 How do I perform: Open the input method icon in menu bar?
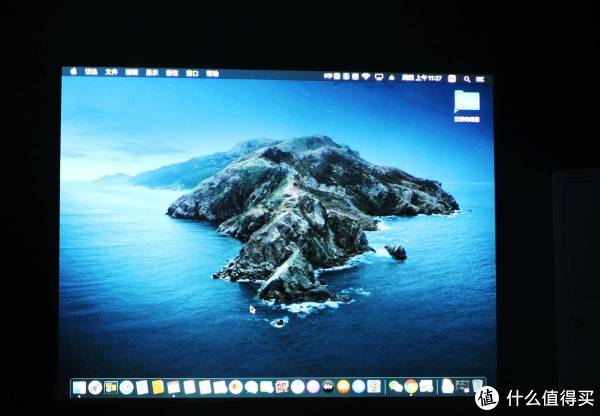452,78
